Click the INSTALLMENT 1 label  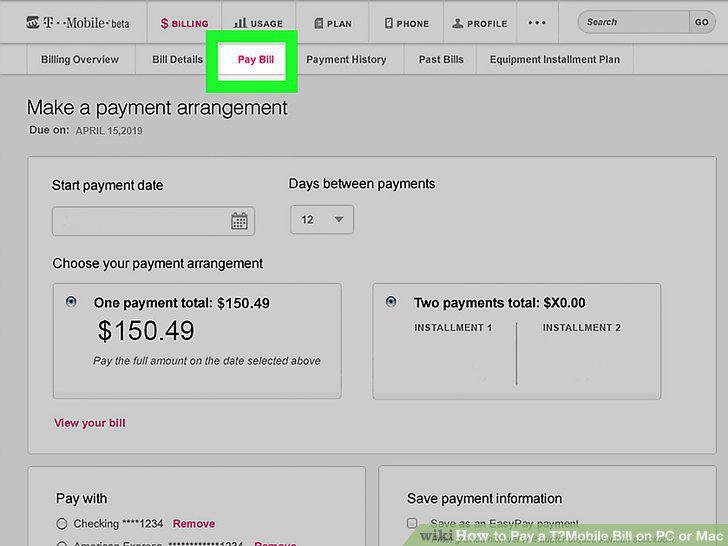coord(453,328)
